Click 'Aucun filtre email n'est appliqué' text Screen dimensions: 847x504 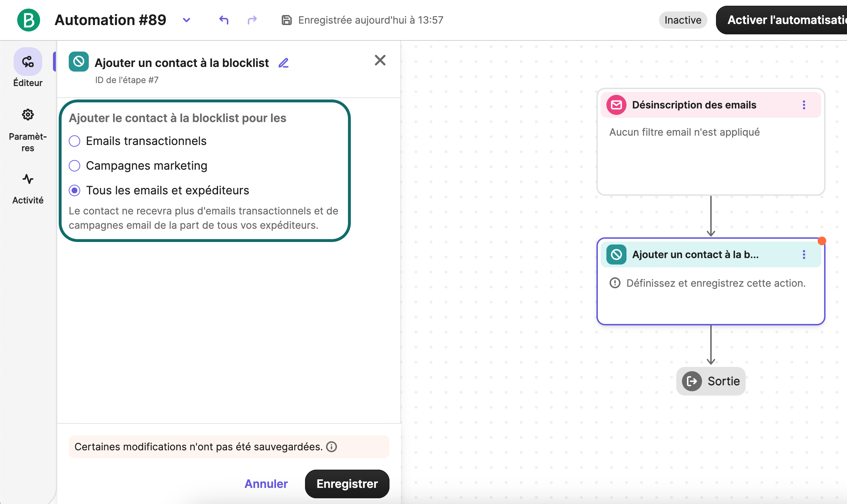tap(684, 132)
